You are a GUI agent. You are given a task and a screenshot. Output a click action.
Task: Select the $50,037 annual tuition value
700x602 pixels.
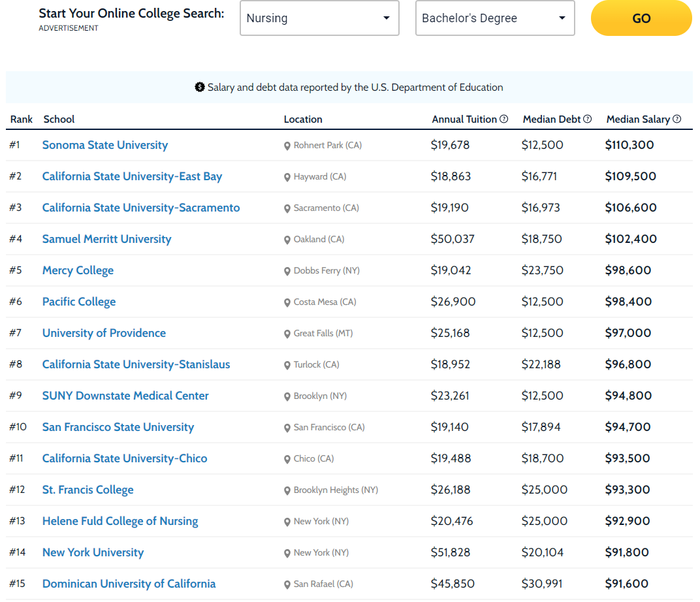(453, 239)
